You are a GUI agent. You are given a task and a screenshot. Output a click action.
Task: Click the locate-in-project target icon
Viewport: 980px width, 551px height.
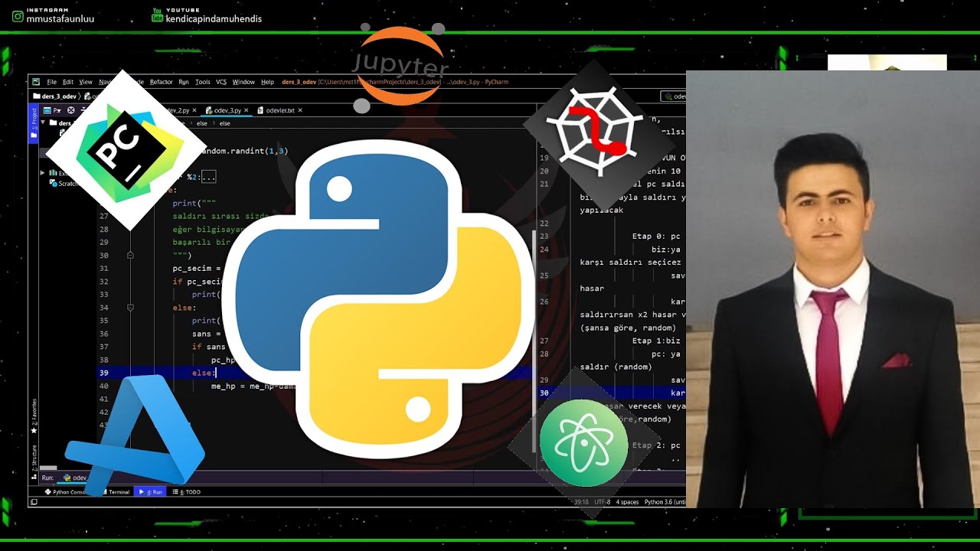[x=71, y=110]
